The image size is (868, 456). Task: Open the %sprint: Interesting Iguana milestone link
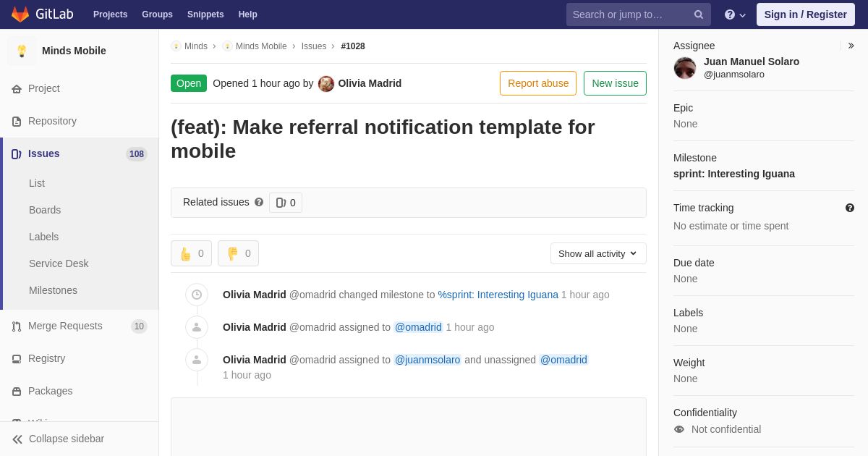pyautogui.click(x=498, y=295)
